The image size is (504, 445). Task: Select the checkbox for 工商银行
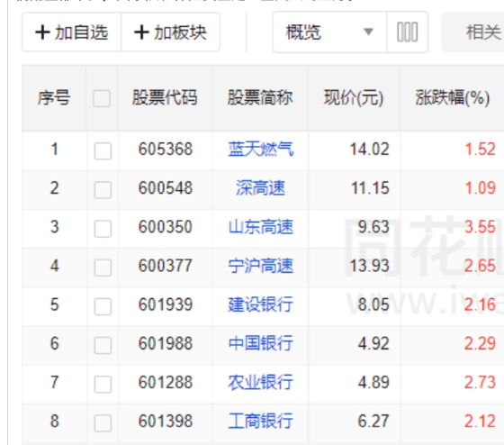pyautogui.click(x=103, y=422)
